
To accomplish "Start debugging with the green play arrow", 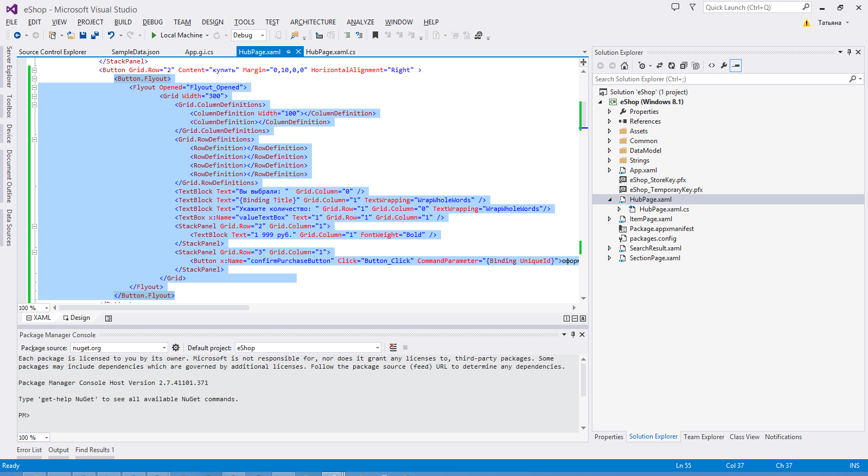I will pyautogui.click(x=154, y=35).
